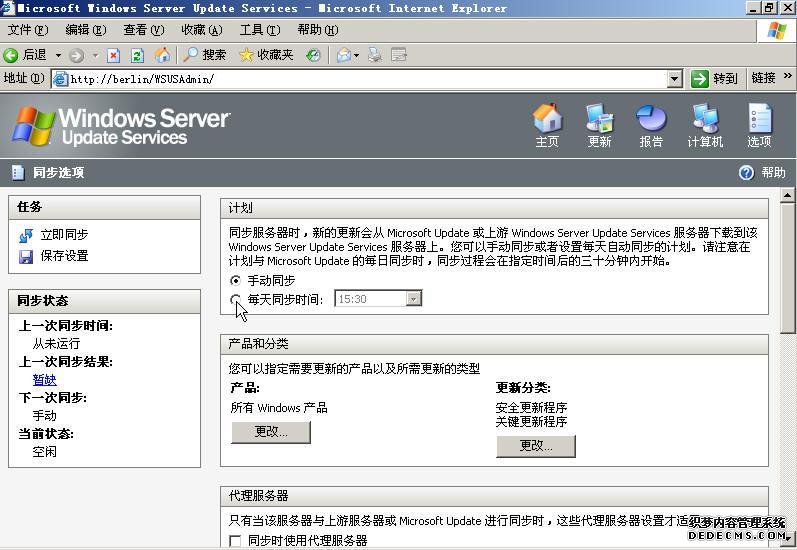Open the 帮助(H) menu
Viewport: 797px width, 550px height.
pyautogui.click(x=318, y=30)
